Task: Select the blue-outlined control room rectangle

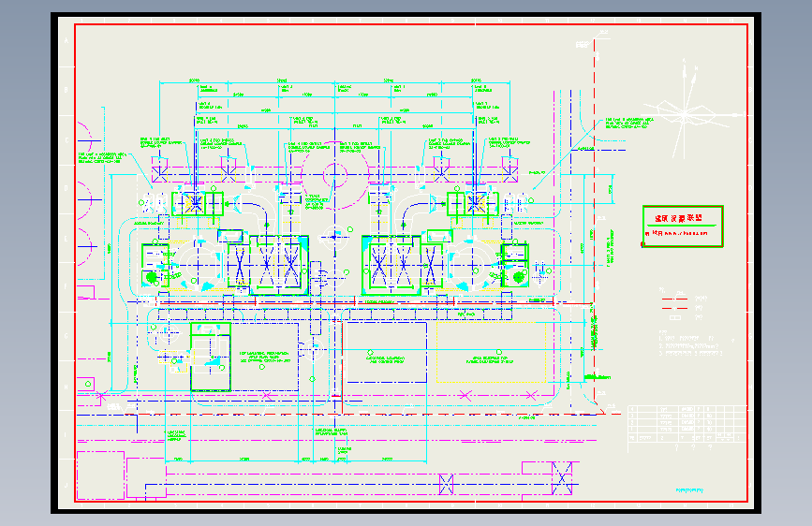Action: tap(386, 352)
